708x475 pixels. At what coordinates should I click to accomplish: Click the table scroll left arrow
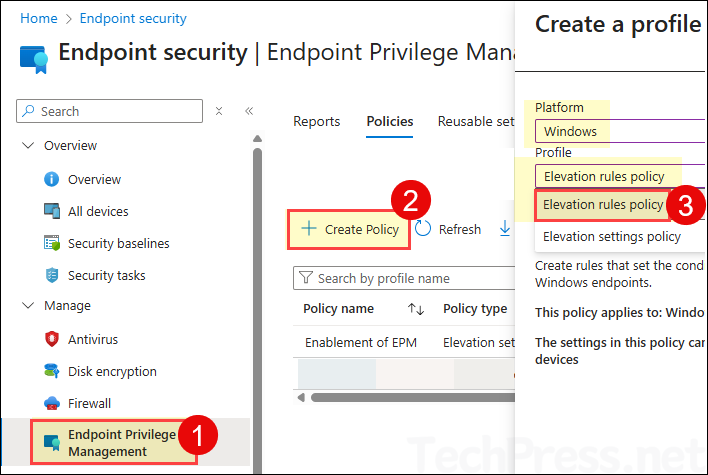(x=301, y=397)
